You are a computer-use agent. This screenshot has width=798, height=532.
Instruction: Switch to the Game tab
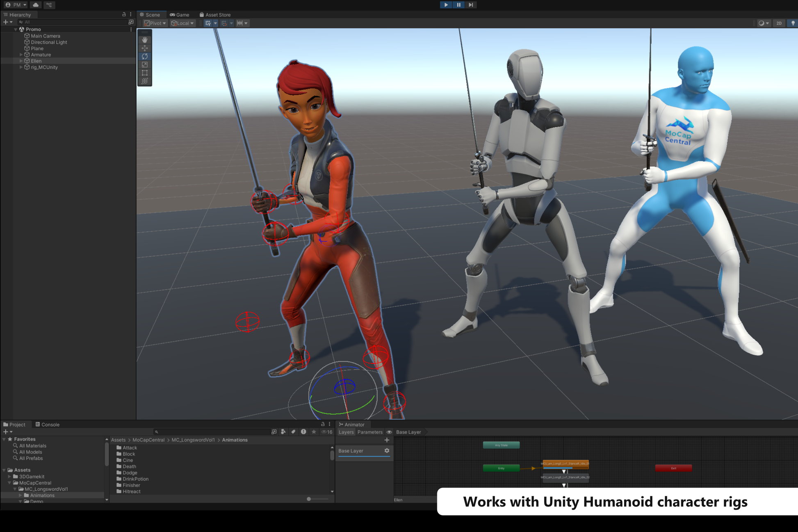(x=180, y=15)
